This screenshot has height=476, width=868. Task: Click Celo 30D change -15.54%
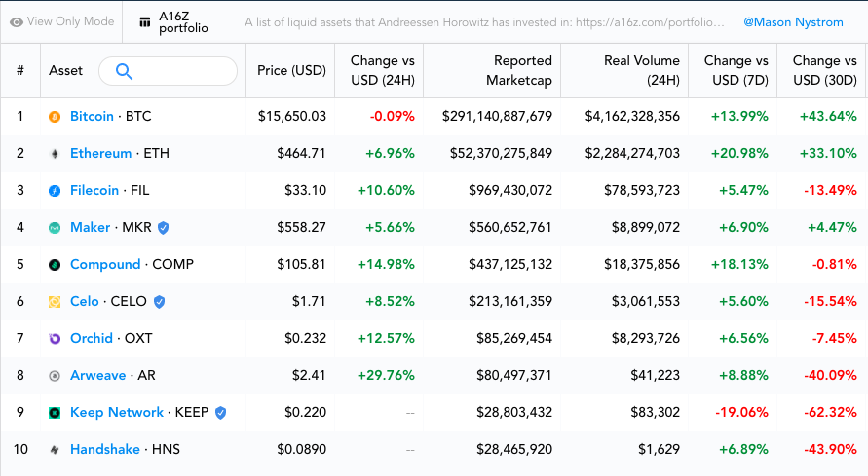click(x=830, y=302)
